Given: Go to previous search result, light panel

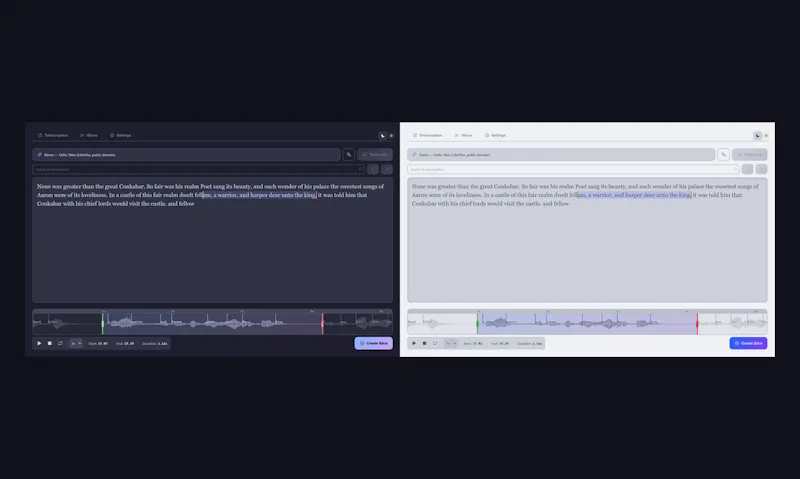Looking at the screenshot, I should click(x=747, y=169).
